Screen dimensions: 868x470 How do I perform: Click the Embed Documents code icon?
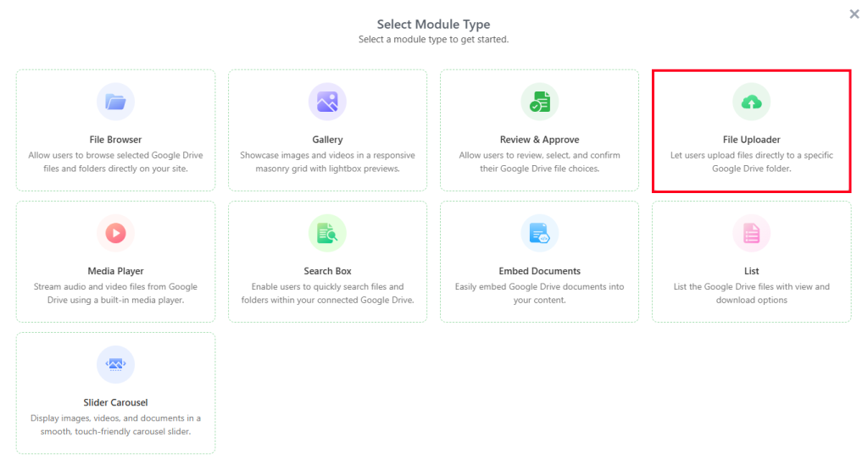(539, 234)
